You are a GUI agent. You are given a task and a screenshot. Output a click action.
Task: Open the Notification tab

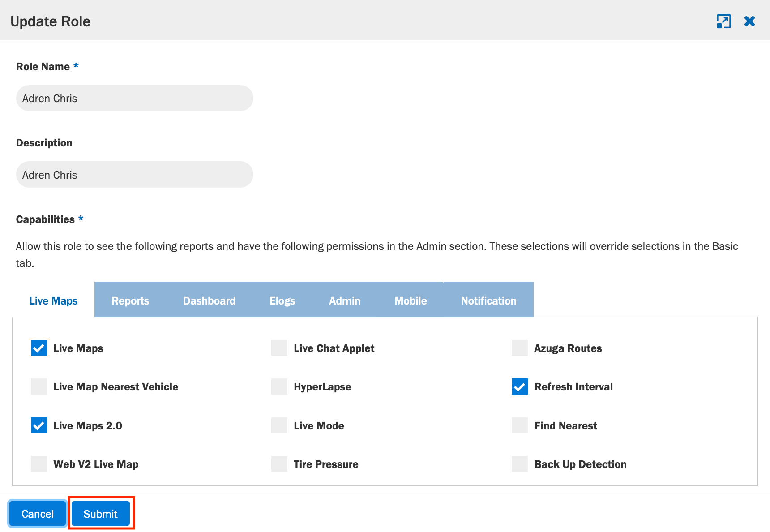tap(488, 301)
